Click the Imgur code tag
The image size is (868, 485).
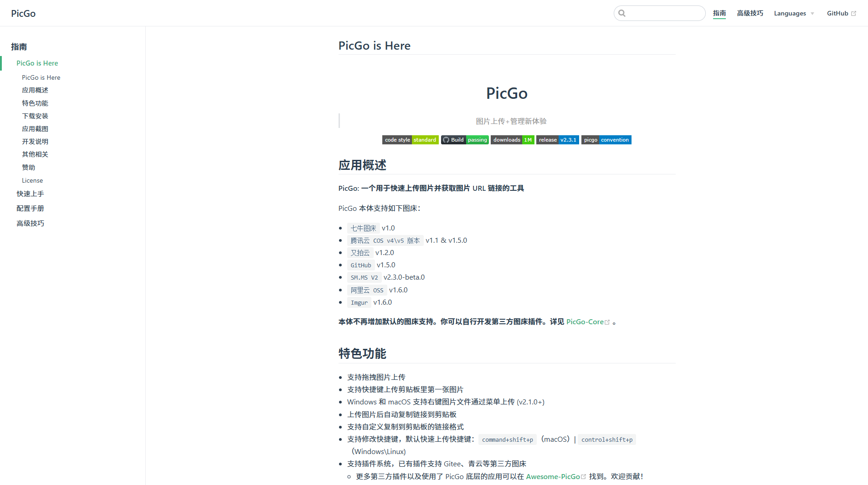coord(359,302)
